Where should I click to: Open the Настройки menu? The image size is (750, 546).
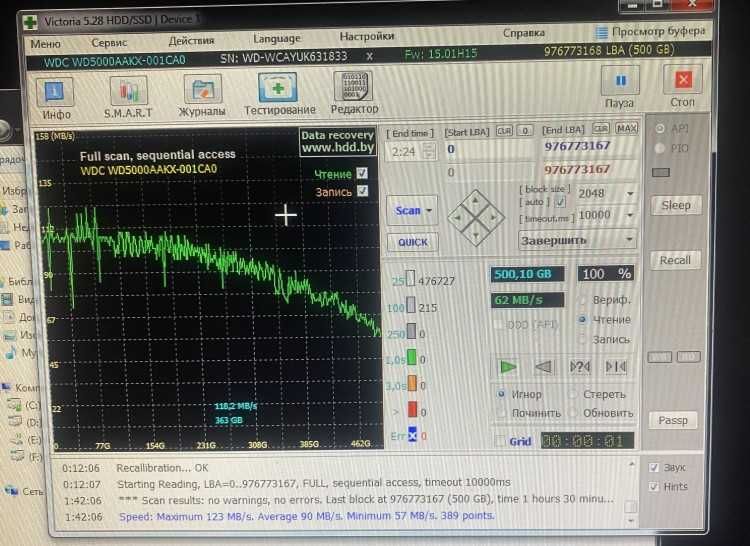pyautogui.click(x=367, y=36)
